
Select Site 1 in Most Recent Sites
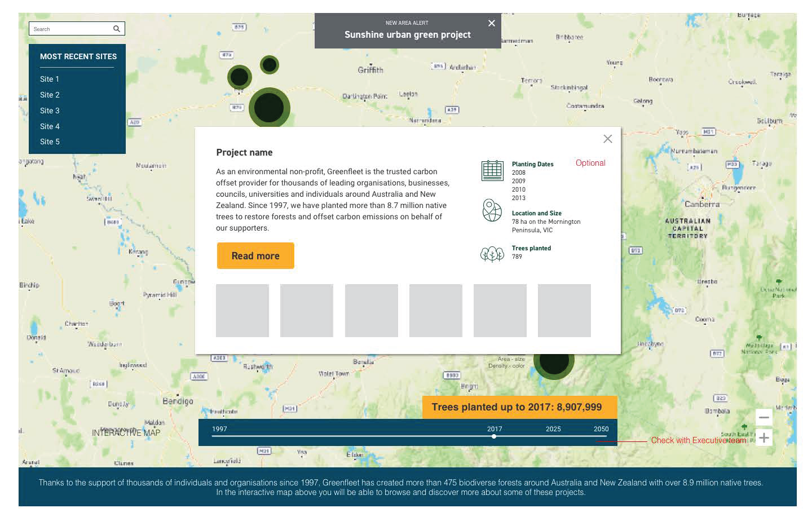(50, 79)
